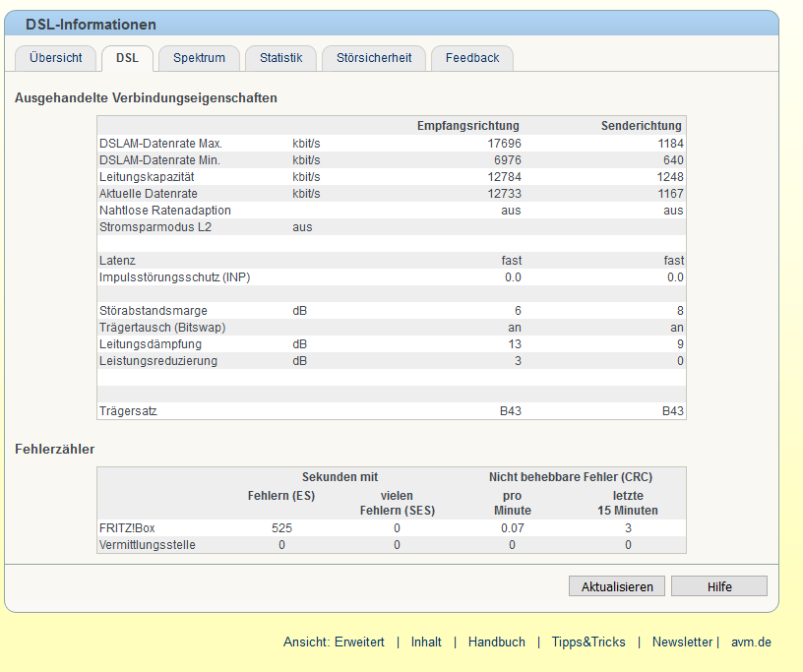The image size is (803, 672).
Task: Click the Sekunden mit header
Action: click(340, 477)
